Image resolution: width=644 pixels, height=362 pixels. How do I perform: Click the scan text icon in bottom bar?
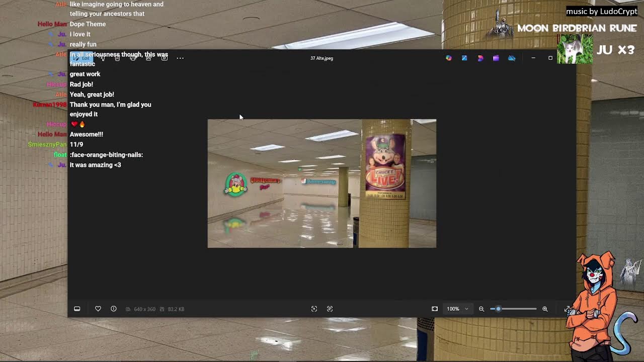[330, 309]
